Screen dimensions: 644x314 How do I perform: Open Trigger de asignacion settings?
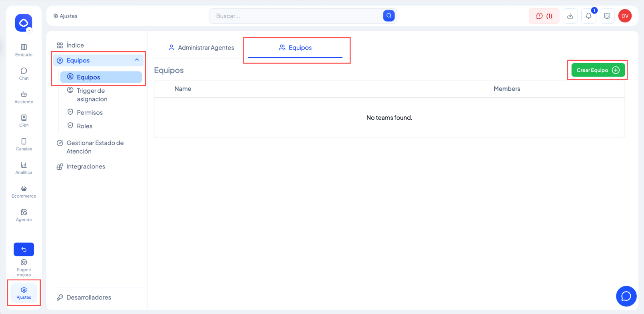92,95
